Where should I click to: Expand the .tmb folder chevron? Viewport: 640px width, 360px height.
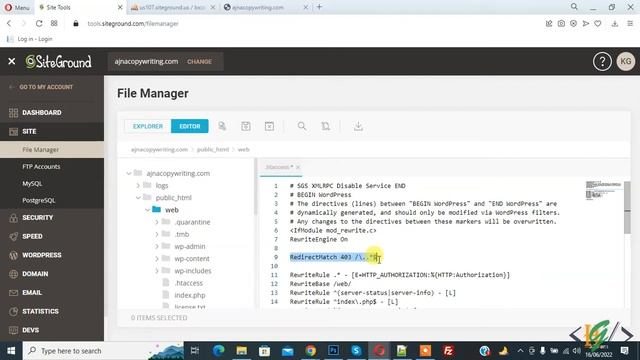157,234
